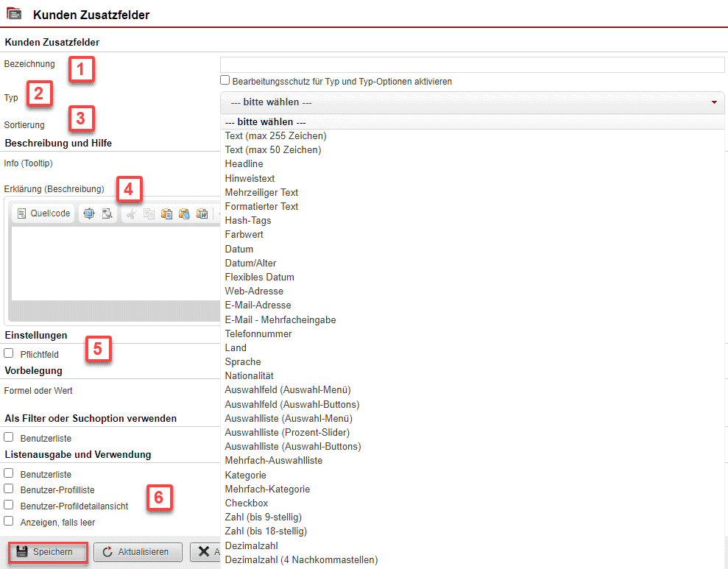This screenshot has width=728, height=569.
Task: Enable the Pflichtfeld checkbox
Action: 9,353
